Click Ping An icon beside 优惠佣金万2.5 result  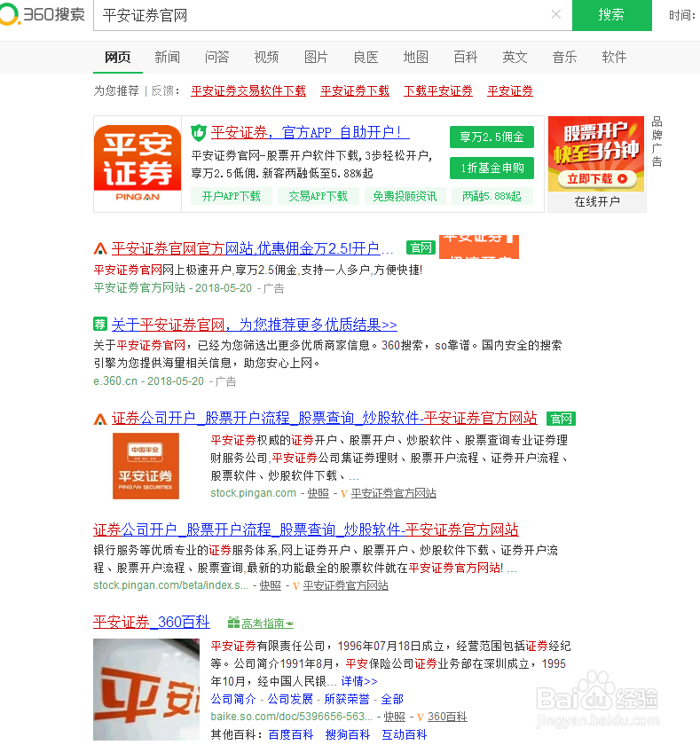click(100, 248)
